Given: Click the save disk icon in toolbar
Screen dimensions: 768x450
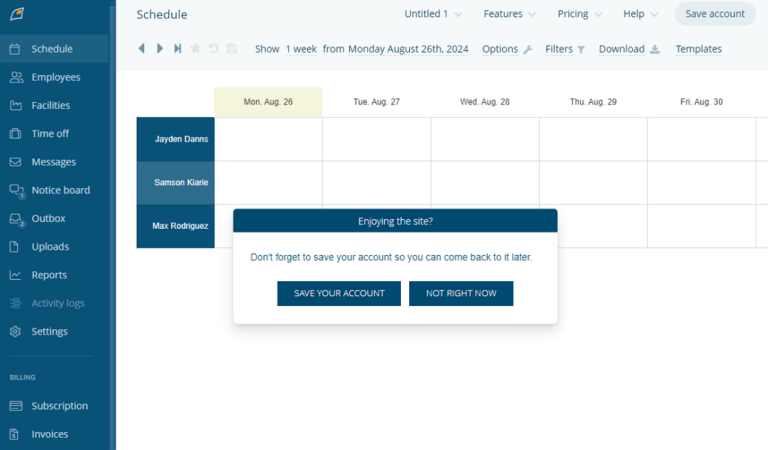Looking at the screenshot, I should tap(232, 48).
